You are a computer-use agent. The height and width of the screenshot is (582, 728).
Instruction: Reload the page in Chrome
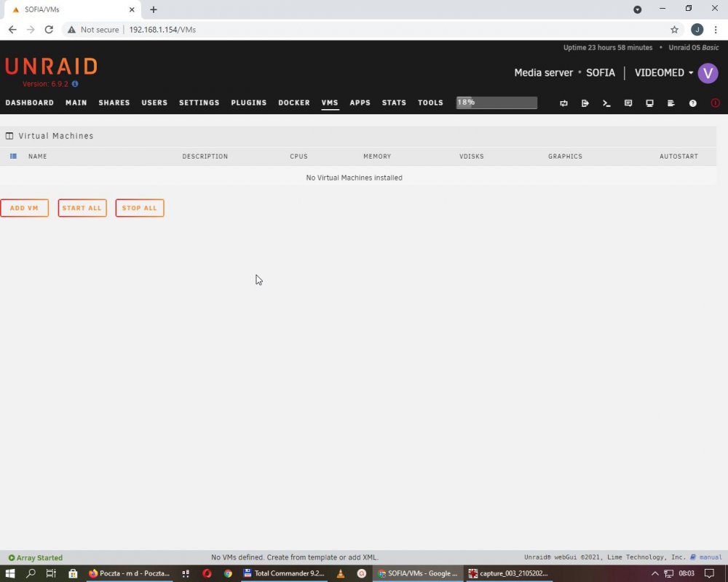click(x=49, y=30)
